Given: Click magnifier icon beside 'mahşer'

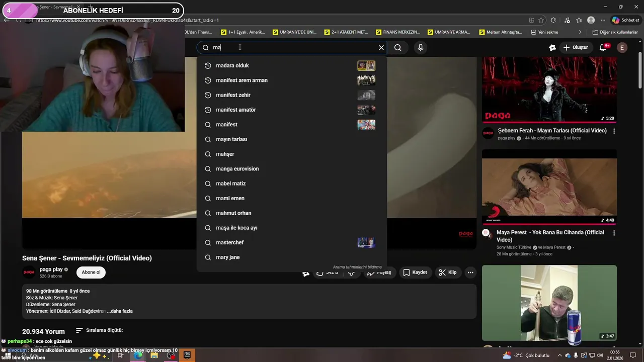Looking at the screenshot, I should [207, 154].
